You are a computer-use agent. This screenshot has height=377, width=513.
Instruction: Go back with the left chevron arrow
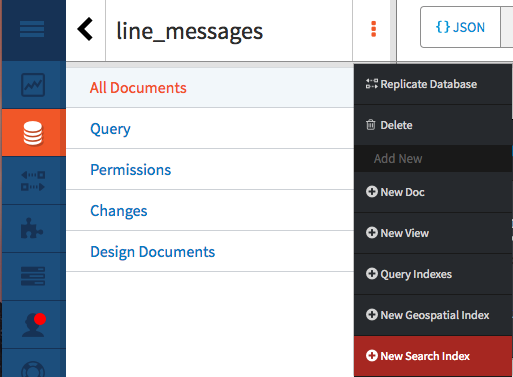[85, 29]
